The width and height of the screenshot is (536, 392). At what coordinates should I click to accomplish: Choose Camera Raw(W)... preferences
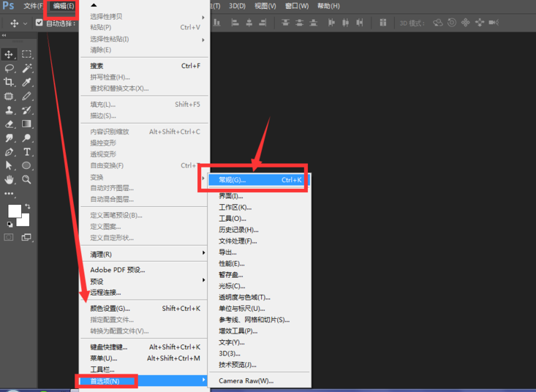click(259, 380)
